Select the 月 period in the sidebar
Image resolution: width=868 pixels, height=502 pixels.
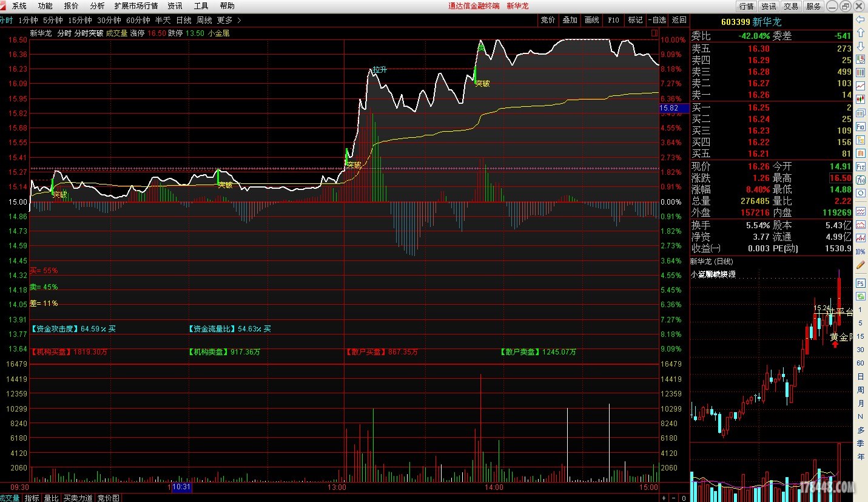click(x=860, y=404)
